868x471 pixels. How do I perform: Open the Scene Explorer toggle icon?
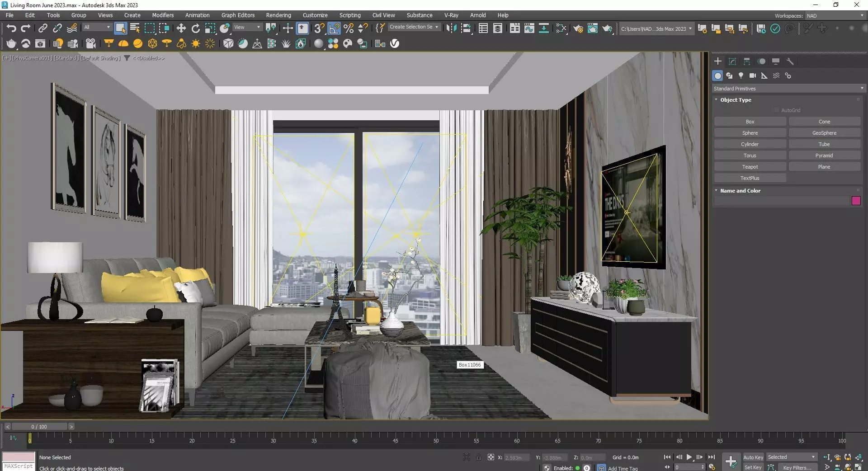(483, 28)
